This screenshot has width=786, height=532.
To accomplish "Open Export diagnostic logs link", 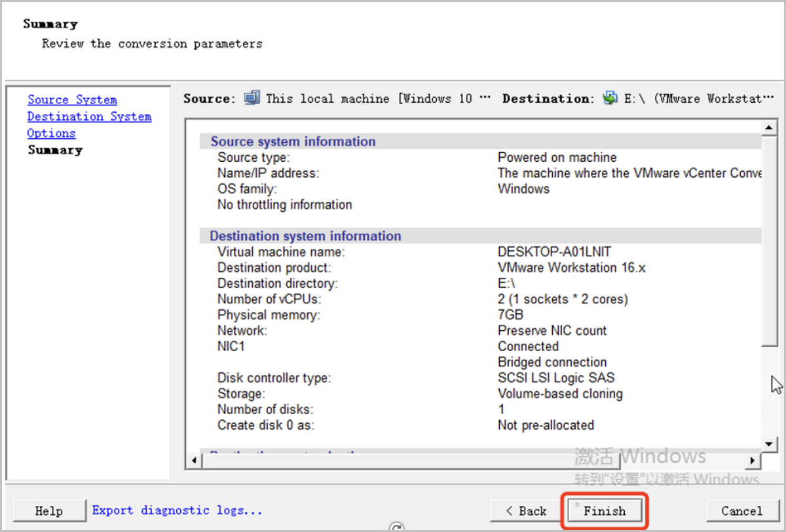I will tap(177, 510).
